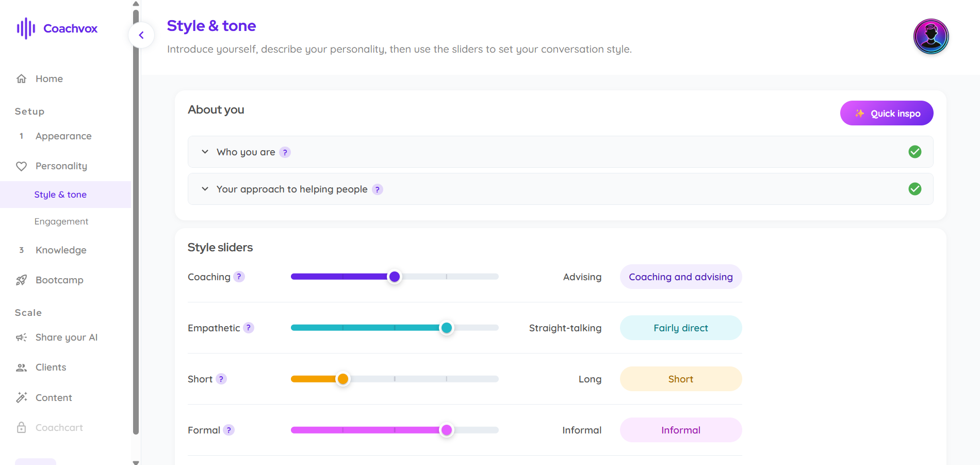Open the Engagement submenu item
Screen dimensions: 980x465
click(61, 221)
